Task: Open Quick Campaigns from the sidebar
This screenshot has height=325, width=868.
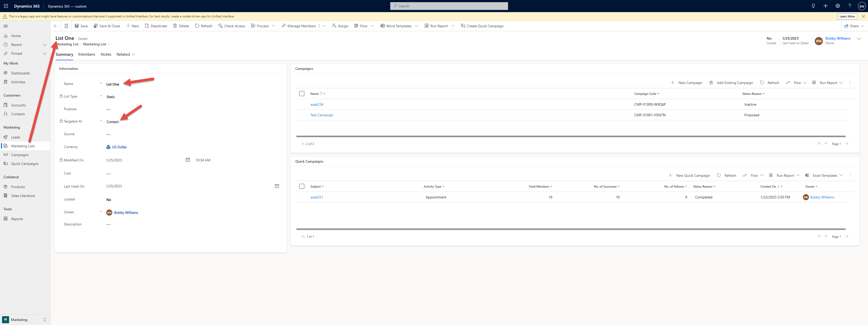Action: [x=24, y=163]
